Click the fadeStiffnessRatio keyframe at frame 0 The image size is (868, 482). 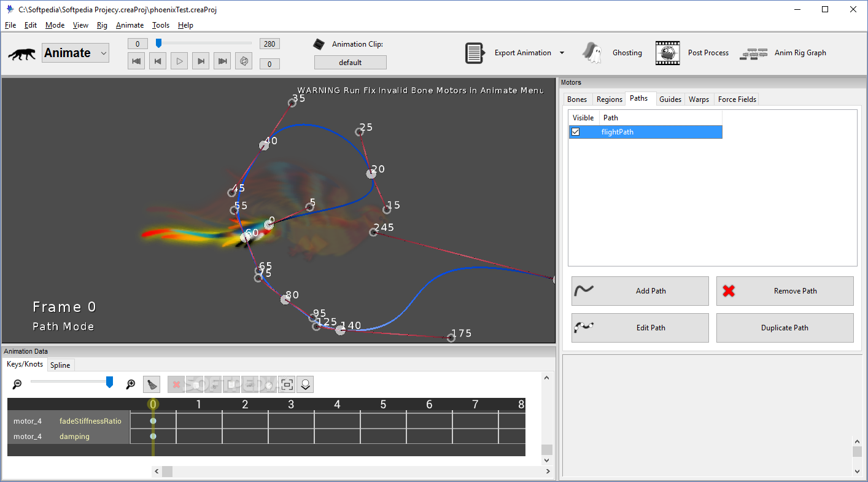click(153, 421)
